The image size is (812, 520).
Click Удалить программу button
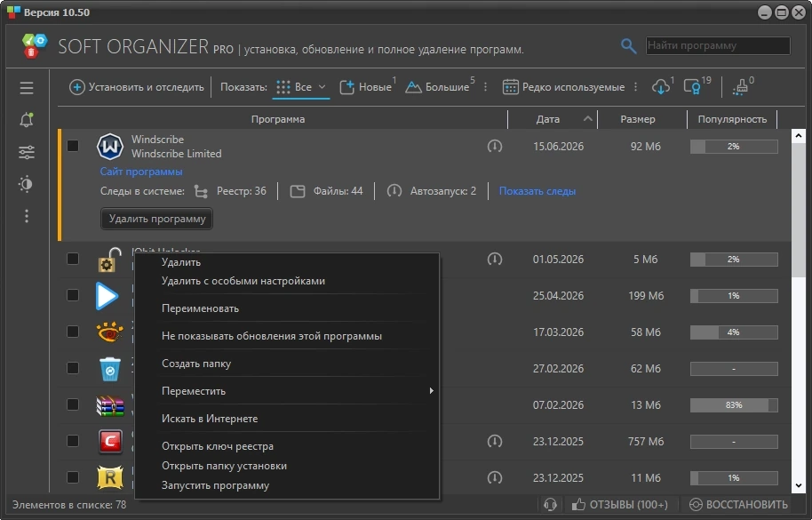pos(157,219)
